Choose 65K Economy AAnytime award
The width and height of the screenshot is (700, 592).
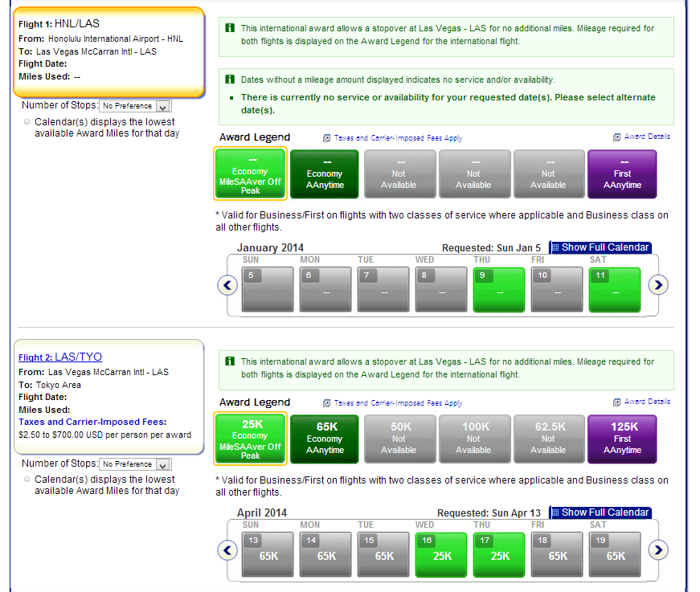324,439
